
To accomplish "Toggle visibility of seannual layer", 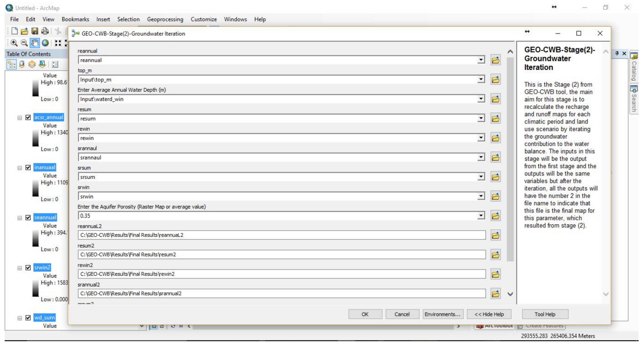I will pos(28,218).
